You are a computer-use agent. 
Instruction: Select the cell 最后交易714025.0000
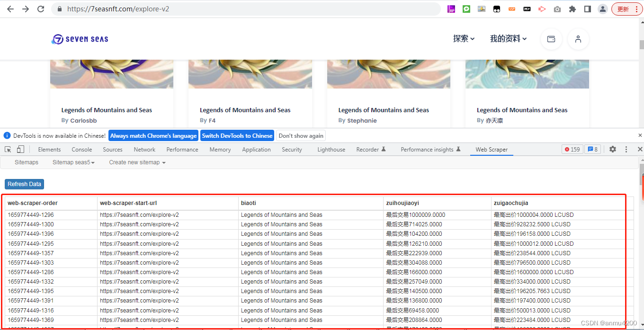437,224
